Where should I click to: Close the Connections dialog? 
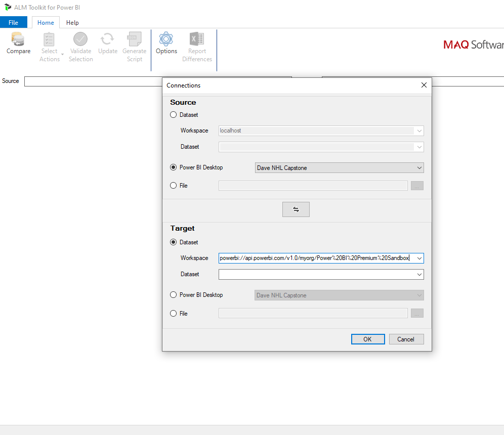point(424,85)
